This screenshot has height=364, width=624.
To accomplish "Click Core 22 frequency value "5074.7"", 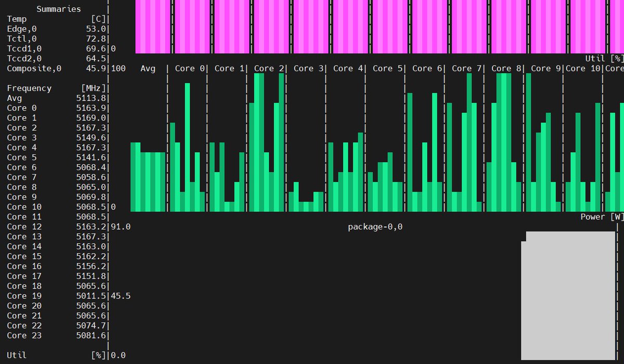I will [91, 325].
